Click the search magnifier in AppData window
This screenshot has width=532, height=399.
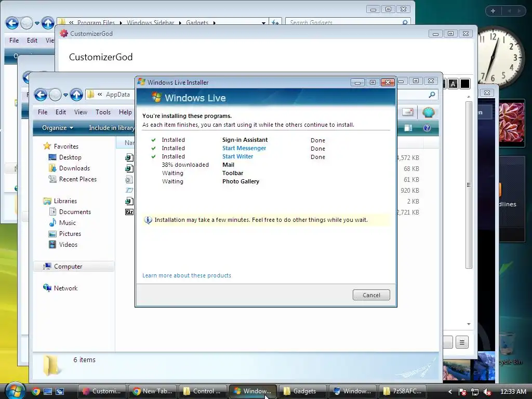point(432,95)
